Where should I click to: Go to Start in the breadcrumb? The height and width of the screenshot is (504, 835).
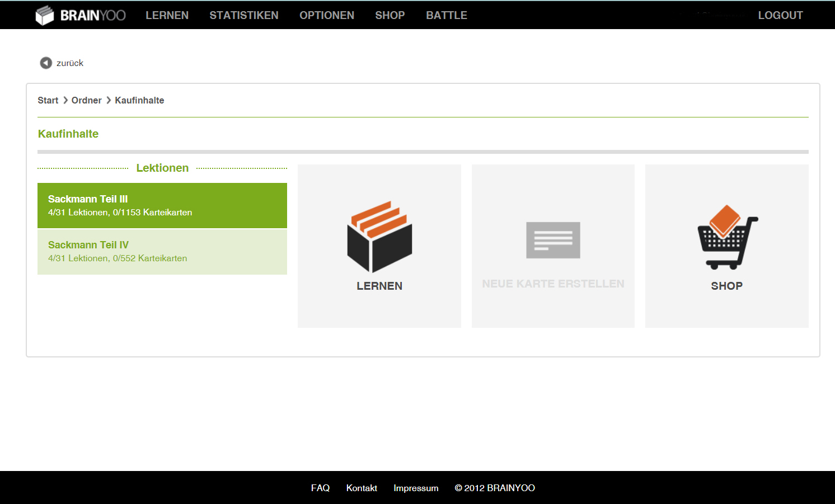click(x=48, y=101)
